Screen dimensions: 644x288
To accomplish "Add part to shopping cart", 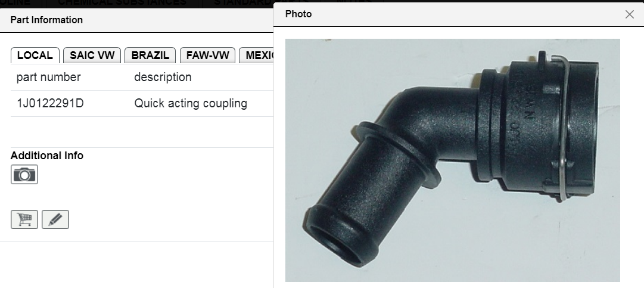I will [24, 219].
